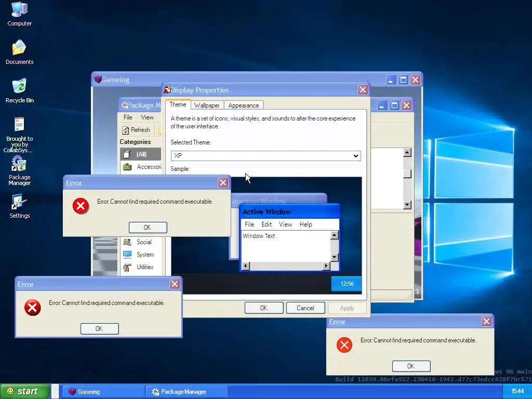The width and height of the screenshot is (532, 399).
Task: Click OK in Display Properties
Action: (x=263, y=308)
